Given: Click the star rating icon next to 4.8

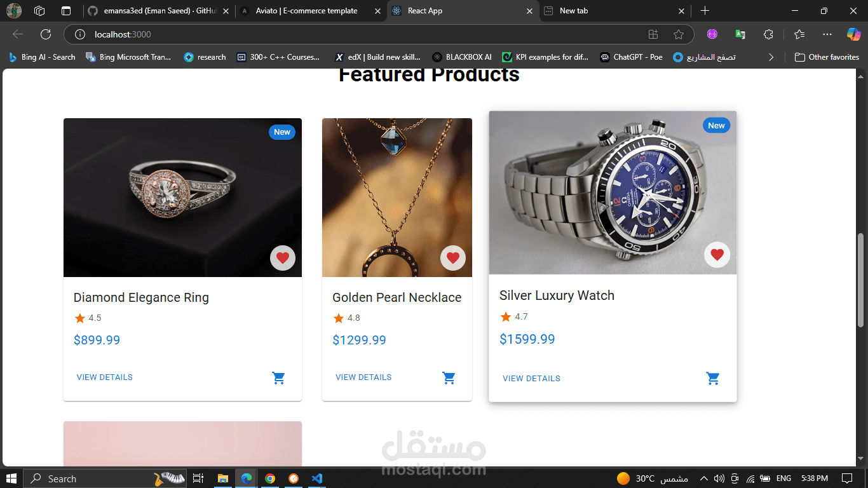Looking at the screenshot, I should coord(339,318).
